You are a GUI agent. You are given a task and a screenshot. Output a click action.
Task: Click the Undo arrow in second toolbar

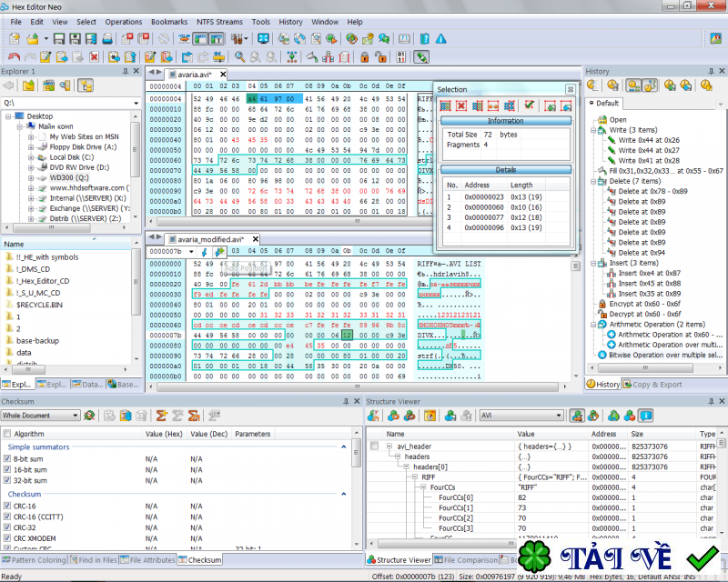15,57
